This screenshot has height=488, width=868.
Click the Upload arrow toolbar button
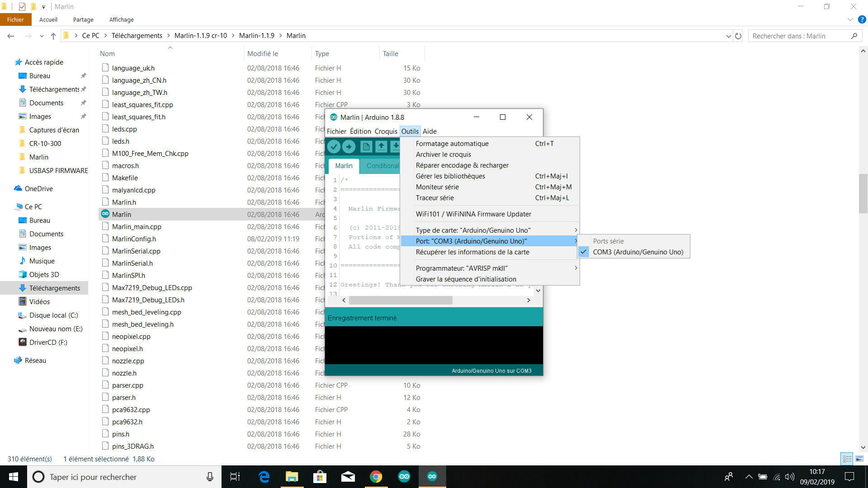click(x=349, y=146)
